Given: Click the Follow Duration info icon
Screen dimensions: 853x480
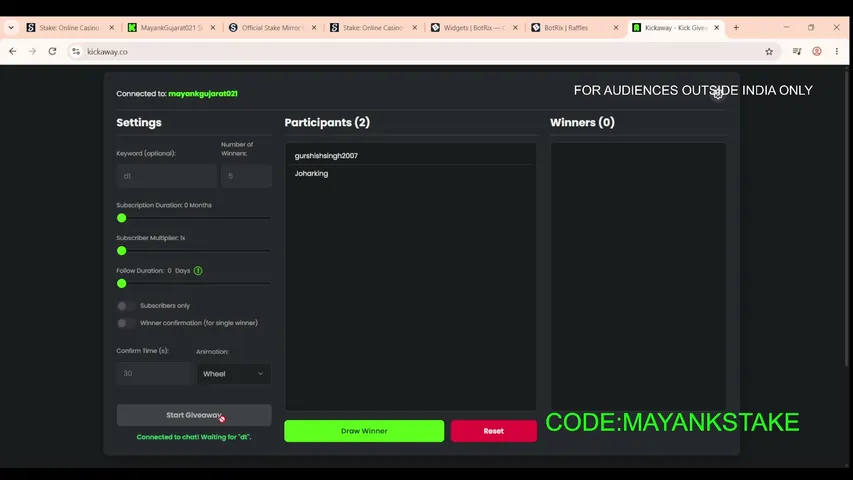Looking at the screenshot, I should coord(198,270).
